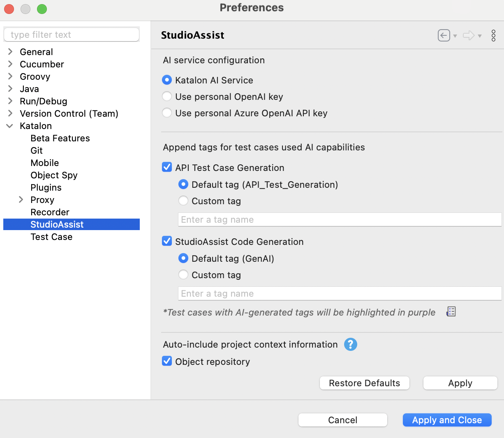Expand Version Control (Team) node
The height and width of the screenshot is (438, 504).
tap(10, 113)
